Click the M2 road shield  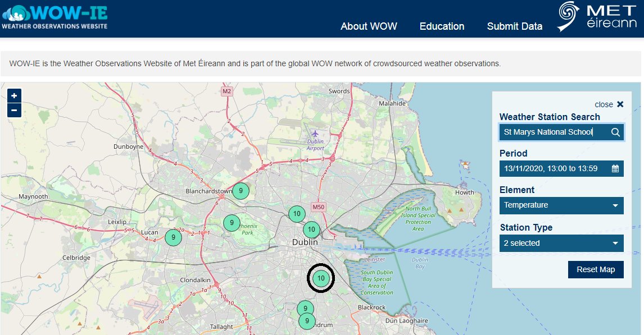pos(226,91)
